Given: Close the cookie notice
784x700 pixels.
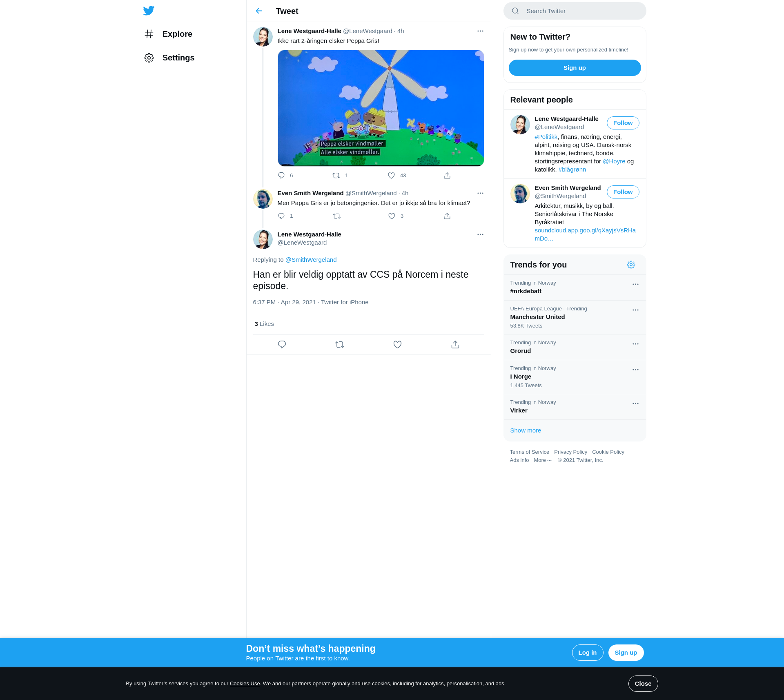Looking at the screenshot, I should (x=643, y=684).
